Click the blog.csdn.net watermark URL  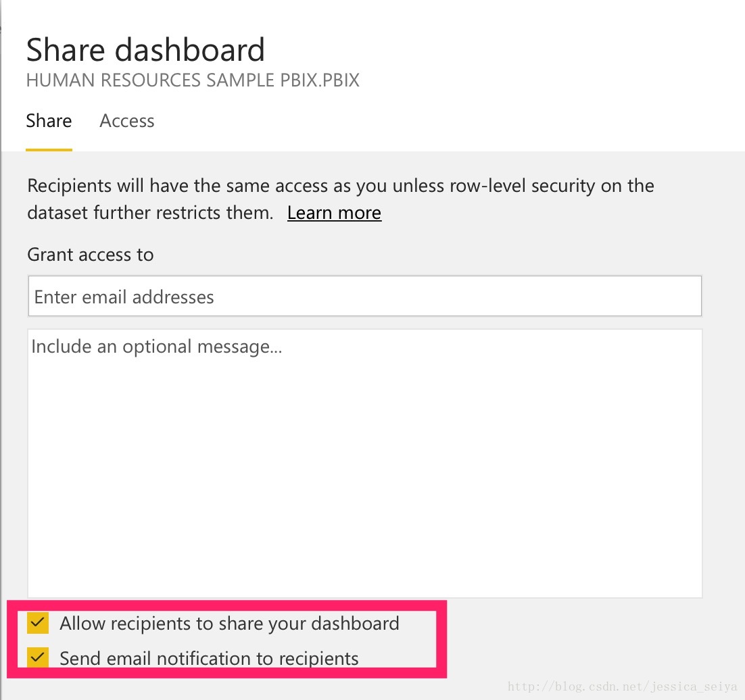(623, 686)
